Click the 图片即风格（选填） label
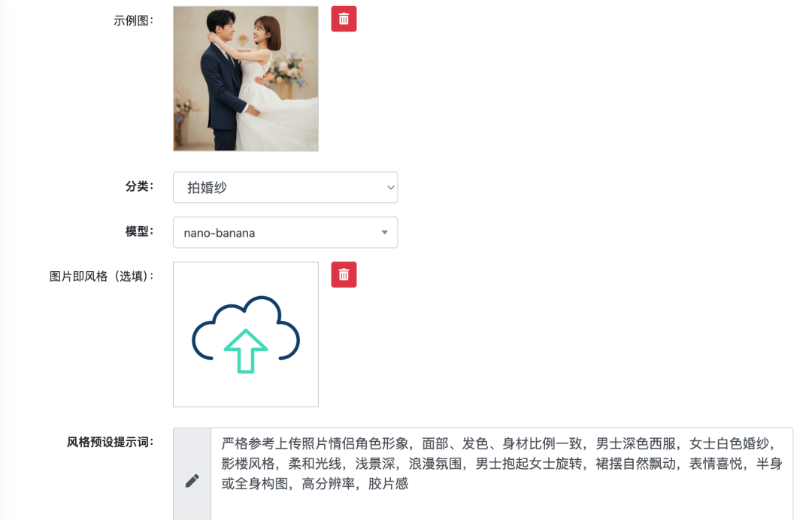 pyautogui.click(x=101, y=277)
